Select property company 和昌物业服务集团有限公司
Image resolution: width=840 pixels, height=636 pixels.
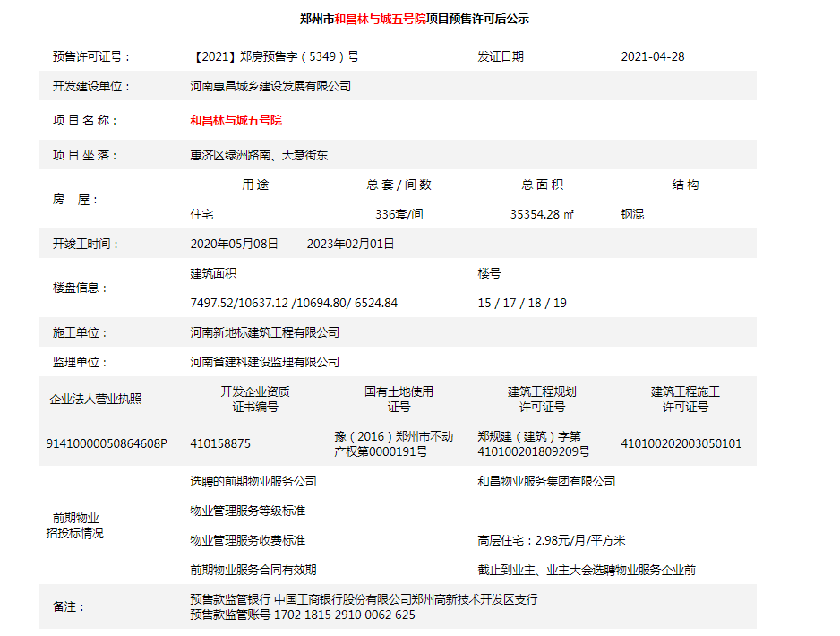[546, 481]
